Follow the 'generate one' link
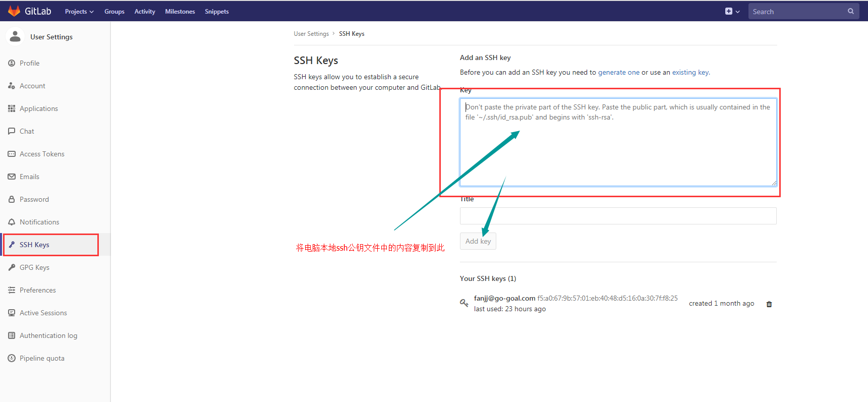 point(619,72)
